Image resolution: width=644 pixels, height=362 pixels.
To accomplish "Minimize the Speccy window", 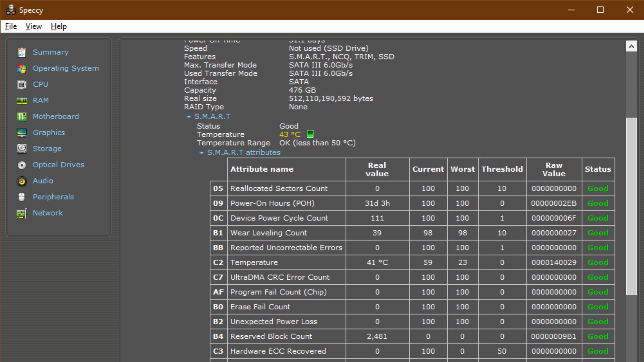I will 571,10.
